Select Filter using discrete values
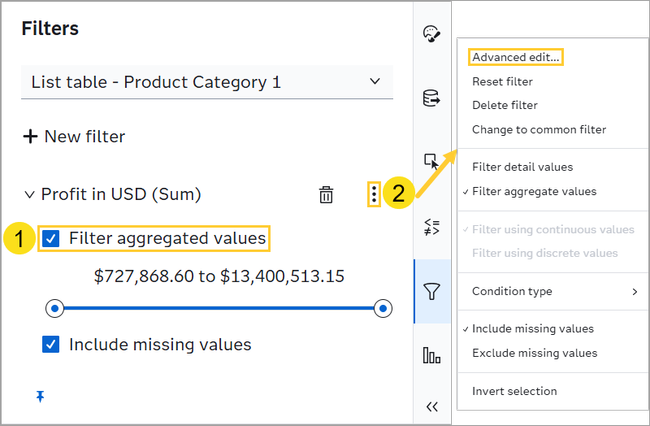 tap(545, 253)
